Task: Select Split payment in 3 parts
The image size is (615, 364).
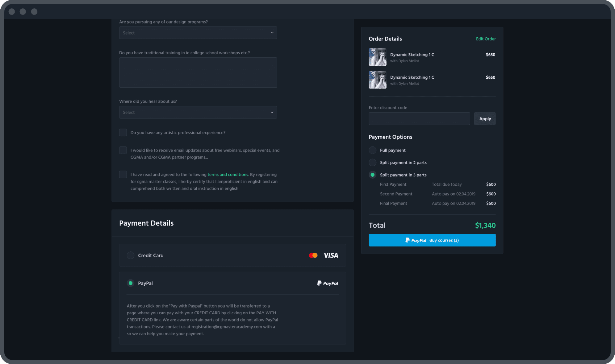Action: coord(373,175)
